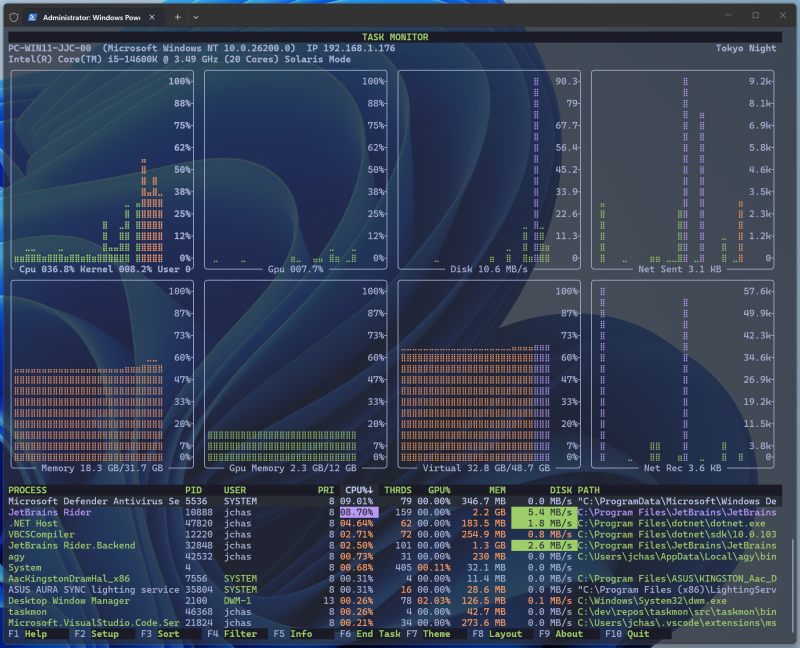Click F6 End Task in the function bar
Image resolution: width=800 pixels, height=648 pixels.
(370, 634)
